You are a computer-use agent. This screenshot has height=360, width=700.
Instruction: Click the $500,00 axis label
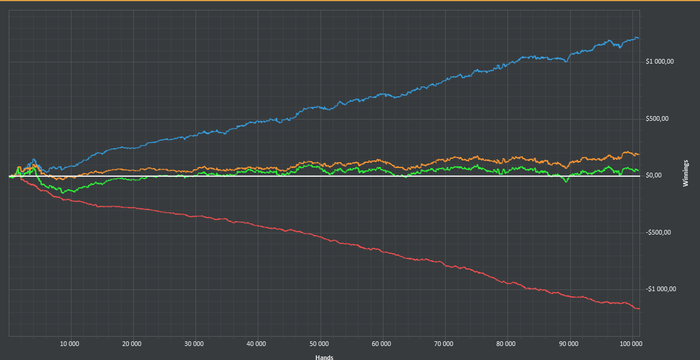tap(657, 119)
